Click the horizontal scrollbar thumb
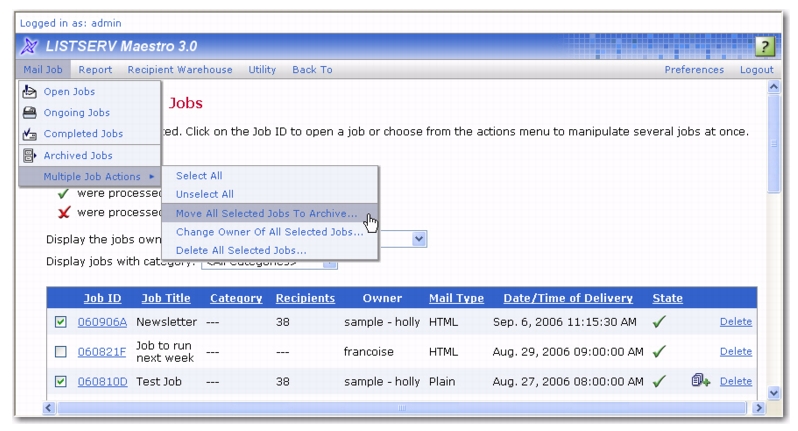The image size is (798, 431). click(402, 408)
